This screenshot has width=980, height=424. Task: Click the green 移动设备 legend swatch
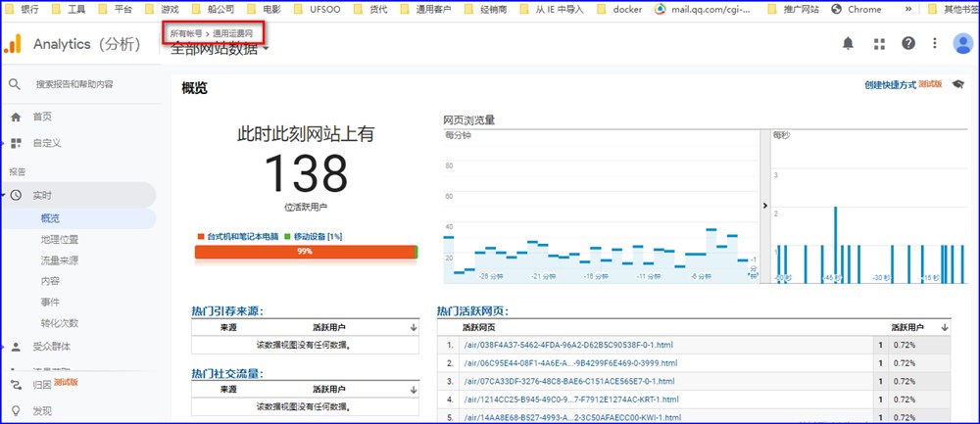point(287,237)
